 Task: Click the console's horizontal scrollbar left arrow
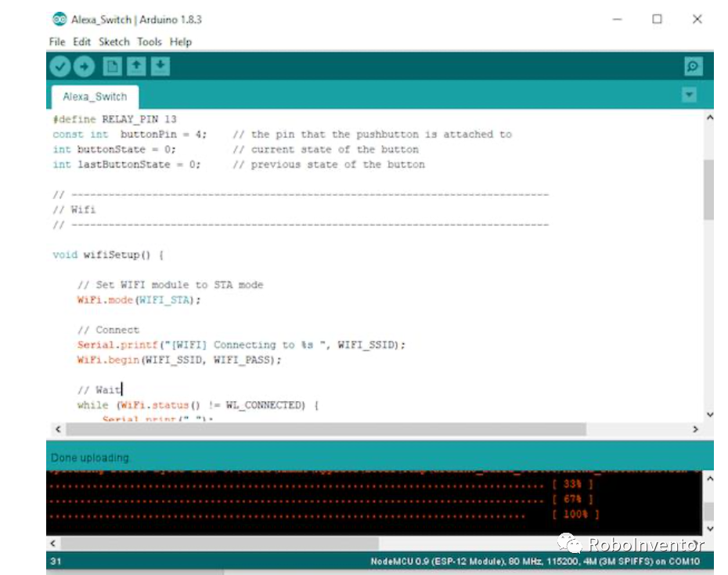[52, 541]
